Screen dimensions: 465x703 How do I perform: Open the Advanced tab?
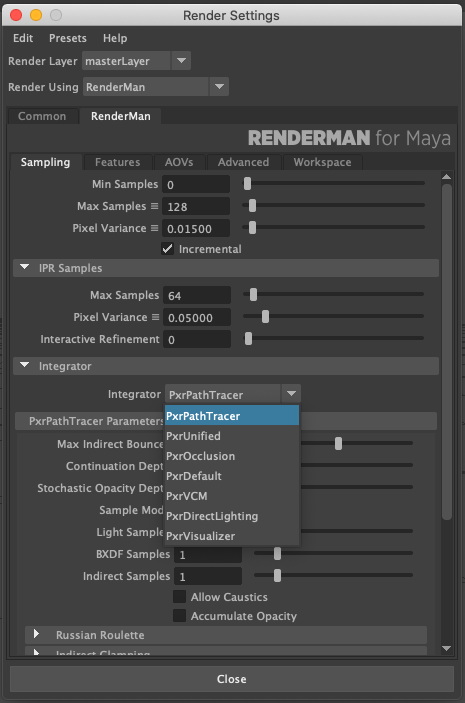tap(243, 162)
